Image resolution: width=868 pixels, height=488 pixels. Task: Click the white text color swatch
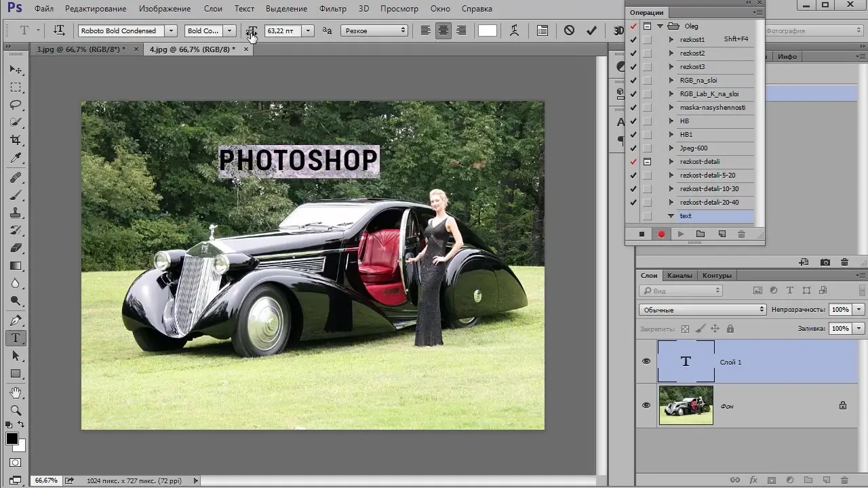click(487, 30)
